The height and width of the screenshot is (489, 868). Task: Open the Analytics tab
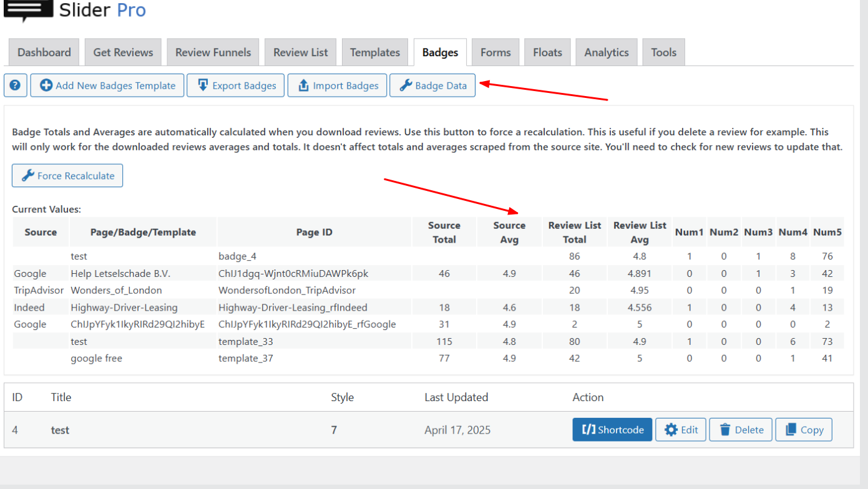point(606,52)
